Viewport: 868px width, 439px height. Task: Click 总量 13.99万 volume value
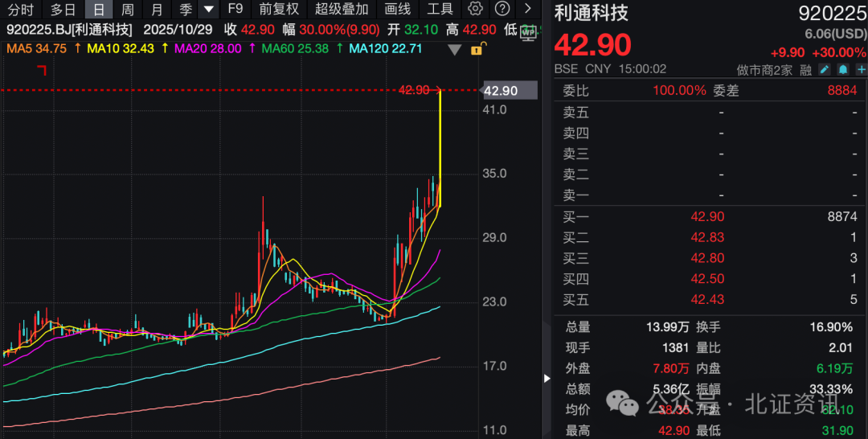point(668,327)
